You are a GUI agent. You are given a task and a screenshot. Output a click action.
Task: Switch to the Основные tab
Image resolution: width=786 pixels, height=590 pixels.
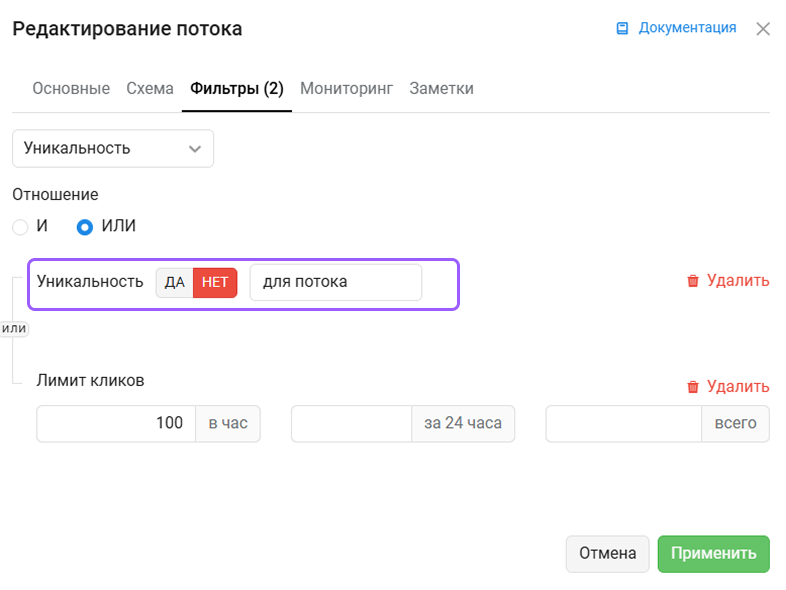[71, 88]
